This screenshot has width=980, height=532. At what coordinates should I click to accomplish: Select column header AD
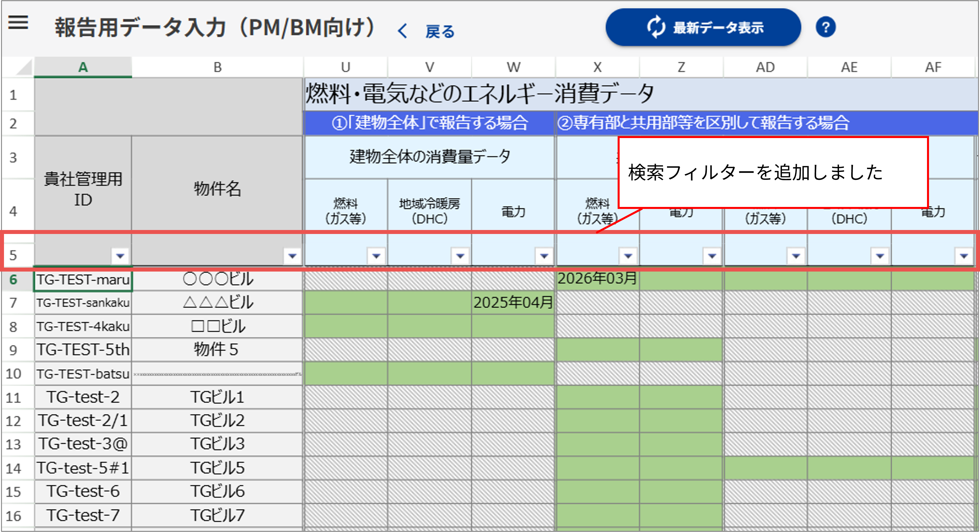765,67
